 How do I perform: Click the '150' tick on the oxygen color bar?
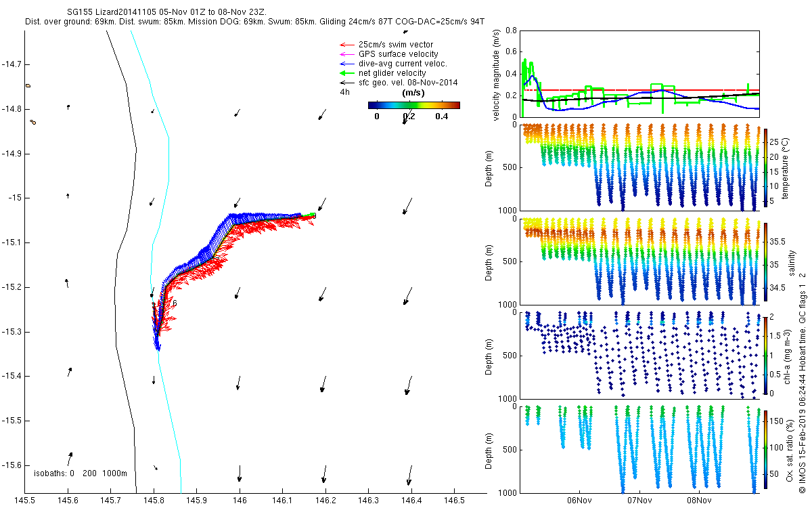[x=778, y=421]
